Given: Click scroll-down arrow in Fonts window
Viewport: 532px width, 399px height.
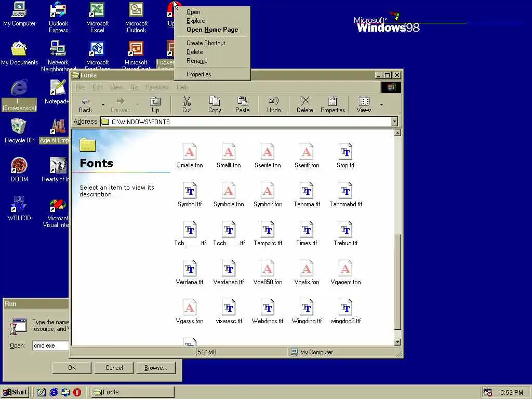Looking at the screenshot, I should (397, 342).
